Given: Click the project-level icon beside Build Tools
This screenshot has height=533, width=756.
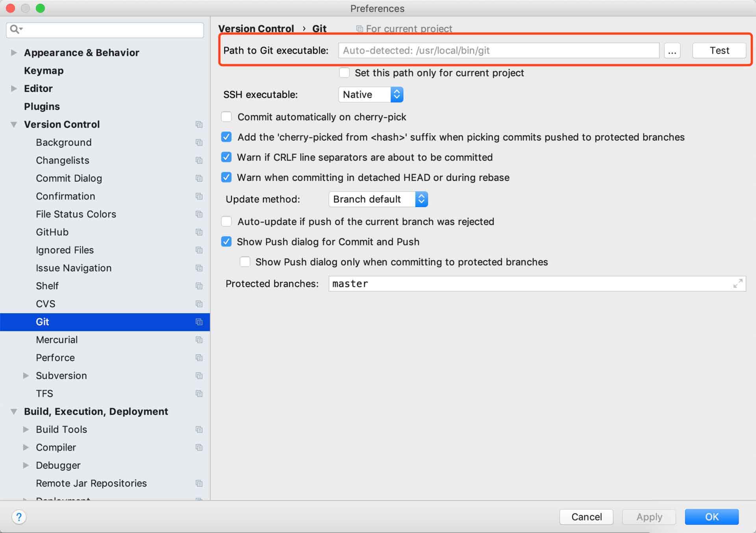Looking at the screenshot, I should click(x=199, y=429).
